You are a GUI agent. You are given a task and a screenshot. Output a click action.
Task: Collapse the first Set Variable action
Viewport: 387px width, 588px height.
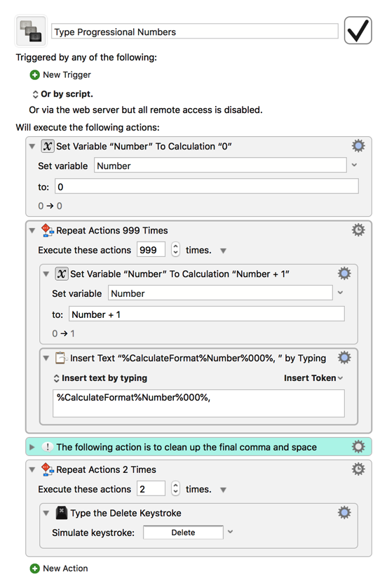pyautogui.click(x=32, y=146)
